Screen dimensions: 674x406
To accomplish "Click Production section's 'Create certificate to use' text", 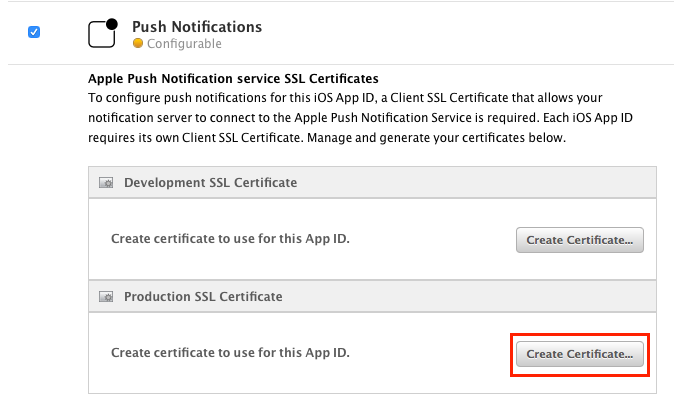I will click(230, 352).
